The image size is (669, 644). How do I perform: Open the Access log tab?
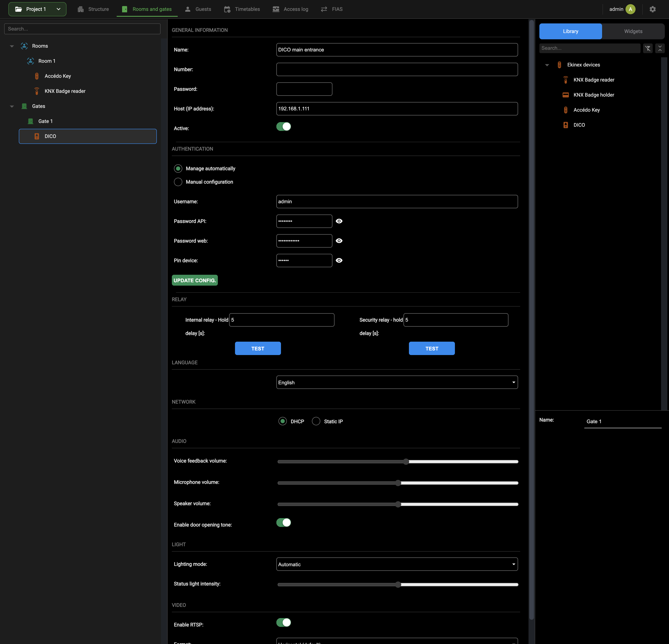(x=290, y=9)
